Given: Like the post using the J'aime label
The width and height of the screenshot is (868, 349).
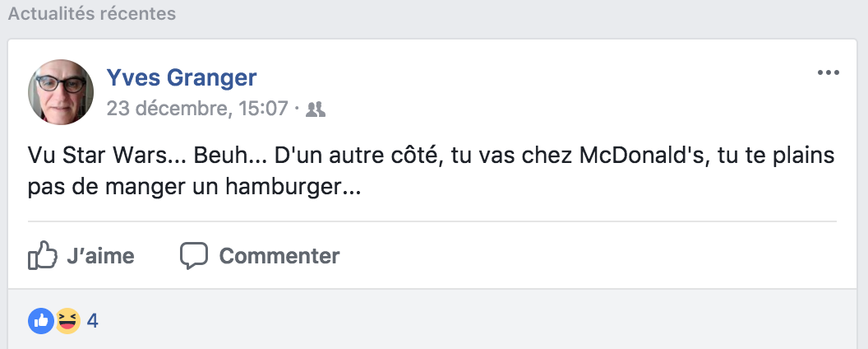Looking at the screenshot, I should (101, 256).
